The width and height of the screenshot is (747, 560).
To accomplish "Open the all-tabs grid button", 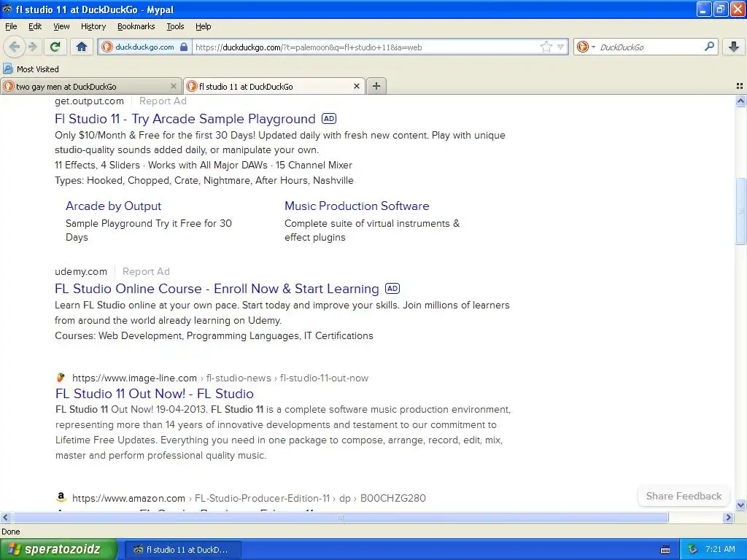I will tap(740, 86).
